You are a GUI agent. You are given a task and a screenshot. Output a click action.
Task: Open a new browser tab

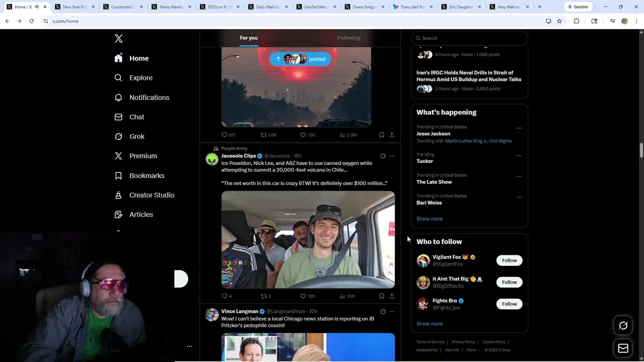[539, 7]
